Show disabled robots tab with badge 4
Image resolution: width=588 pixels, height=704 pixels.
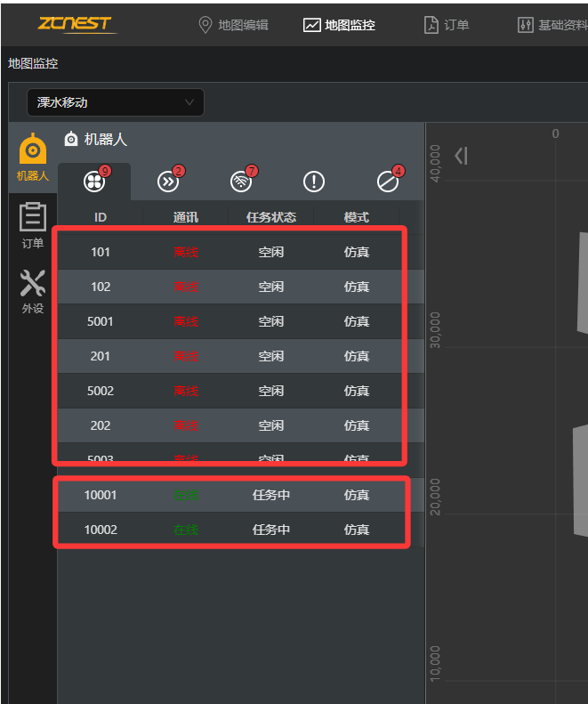pos(388,182)
